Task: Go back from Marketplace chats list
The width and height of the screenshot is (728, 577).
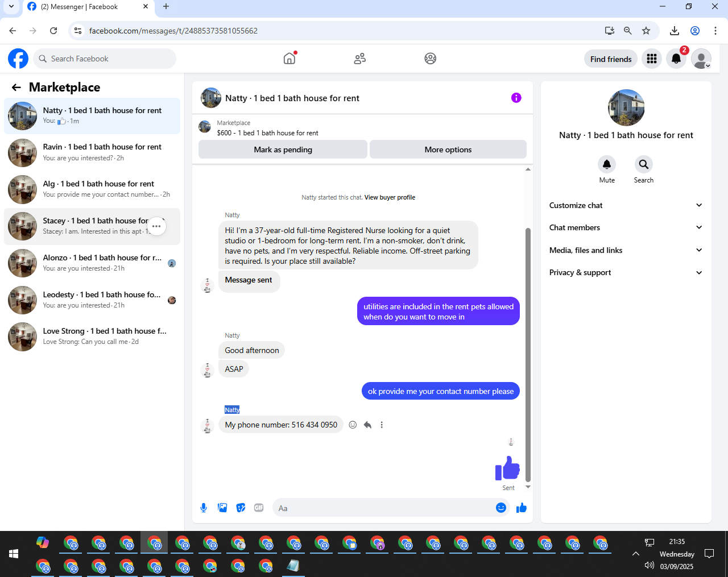Action: coord(16,87)
